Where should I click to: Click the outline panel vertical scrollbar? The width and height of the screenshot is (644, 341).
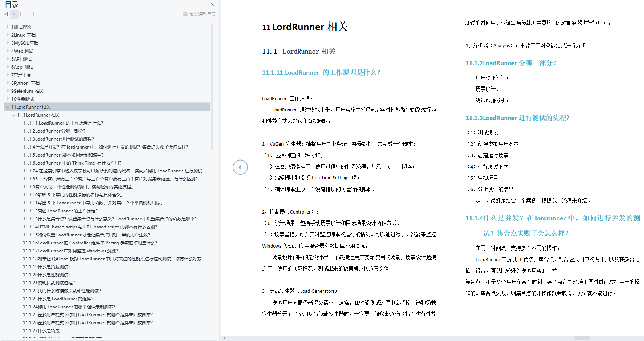pos(212,87)
